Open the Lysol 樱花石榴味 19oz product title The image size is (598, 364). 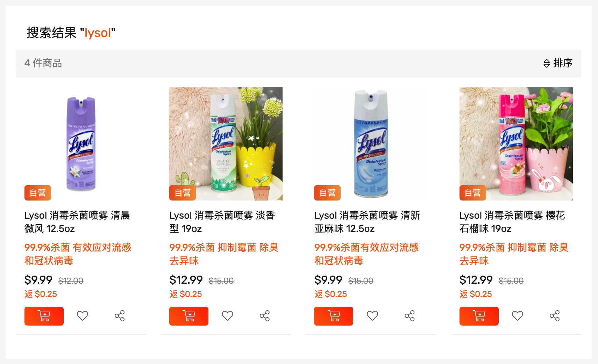(x=512, y=222)
